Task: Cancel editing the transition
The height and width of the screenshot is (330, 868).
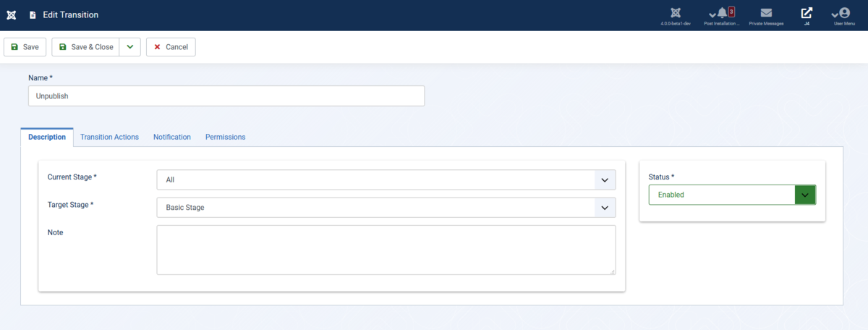Action: point(171,47)
